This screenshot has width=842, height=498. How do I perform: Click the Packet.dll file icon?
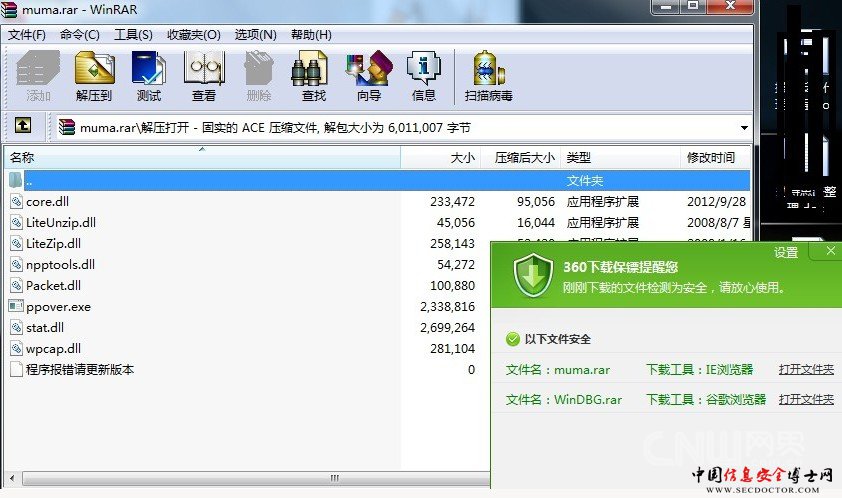point(17,285)
